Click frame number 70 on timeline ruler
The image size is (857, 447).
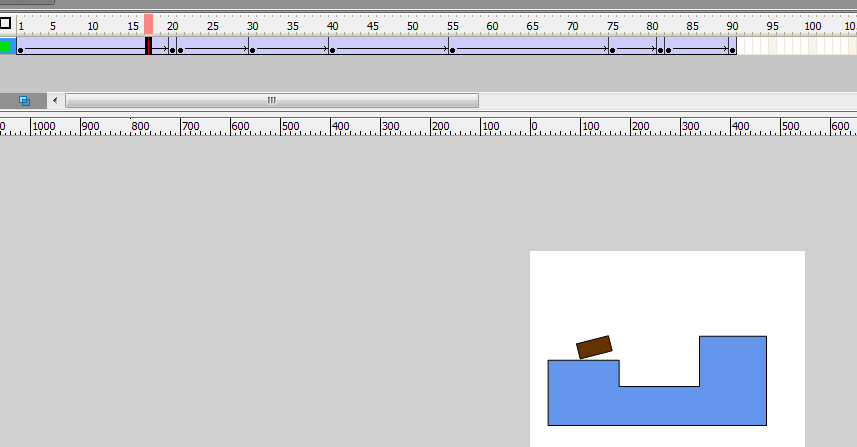[572, 26]
